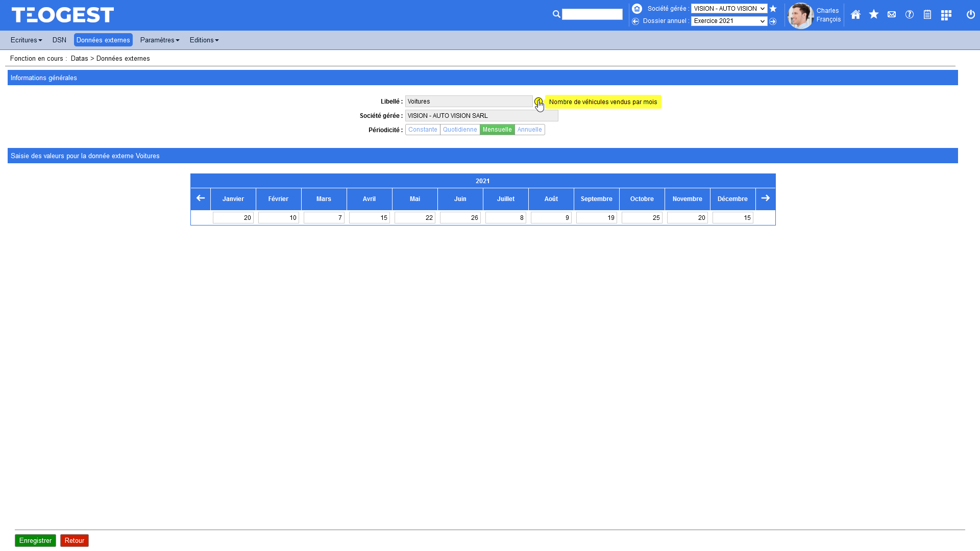Image resolution: width=980 pixels, height=551 pixels.
Task: Click the power logout icon
Action: [x=971, y=15]
